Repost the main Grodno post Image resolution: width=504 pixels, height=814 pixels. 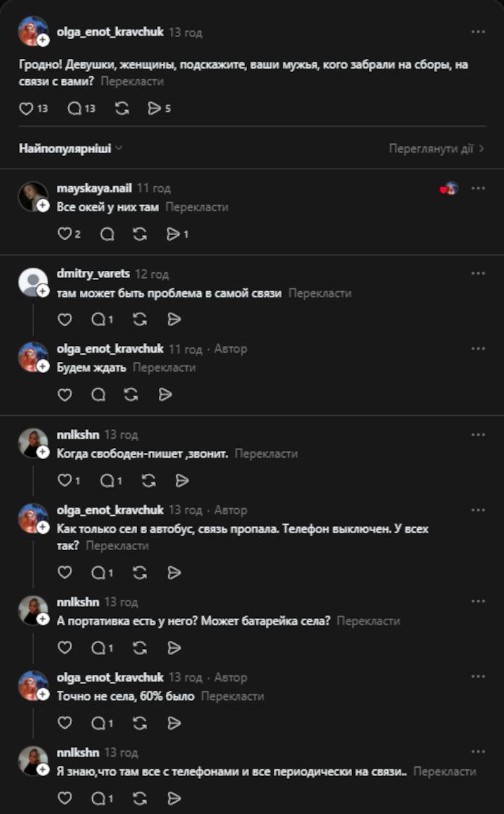click(x=122, y=108)
